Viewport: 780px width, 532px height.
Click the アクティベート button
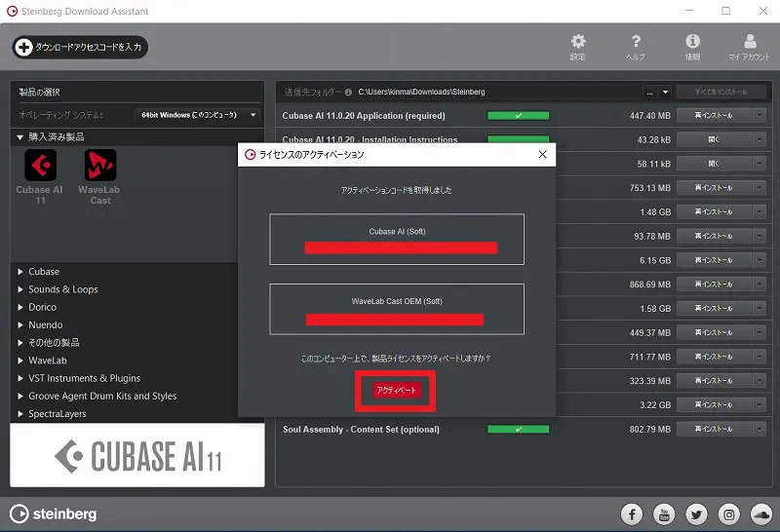click(x=395, y=390)
